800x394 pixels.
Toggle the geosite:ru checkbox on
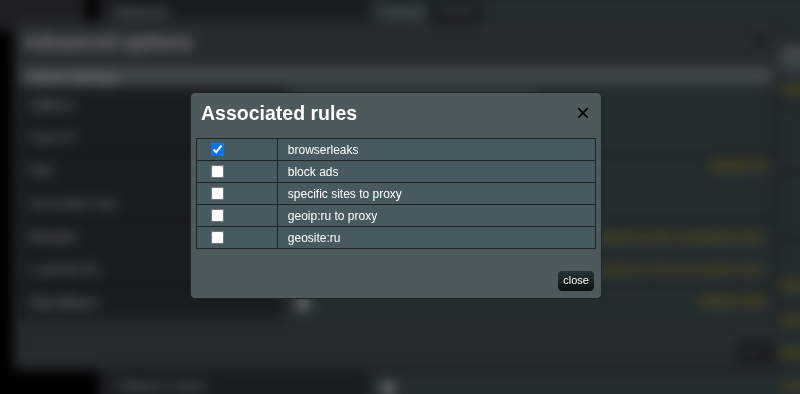click(x=217, y=237)
